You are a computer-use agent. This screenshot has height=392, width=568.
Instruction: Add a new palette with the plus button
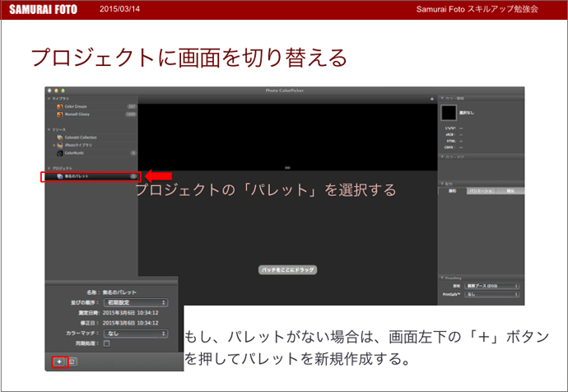tap(59, 362)
